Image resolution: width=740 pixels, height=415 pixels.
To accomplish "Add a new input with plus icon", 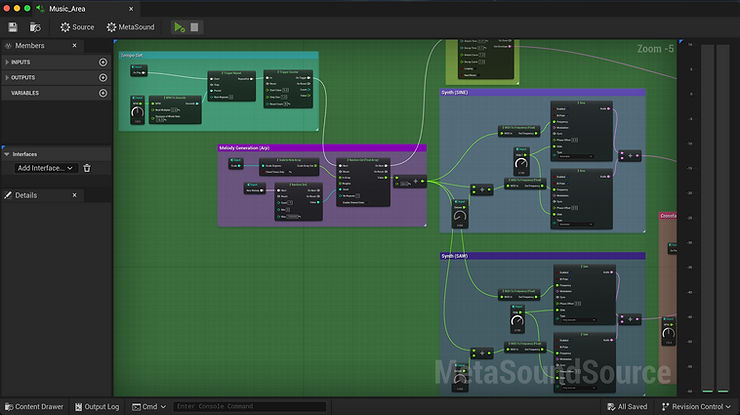I will point(103,62).
